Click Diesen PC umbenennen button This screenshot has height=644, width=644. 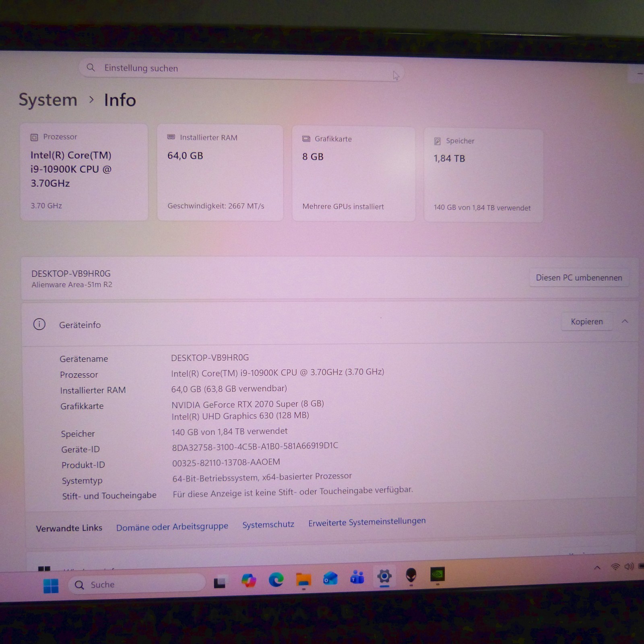579,278
